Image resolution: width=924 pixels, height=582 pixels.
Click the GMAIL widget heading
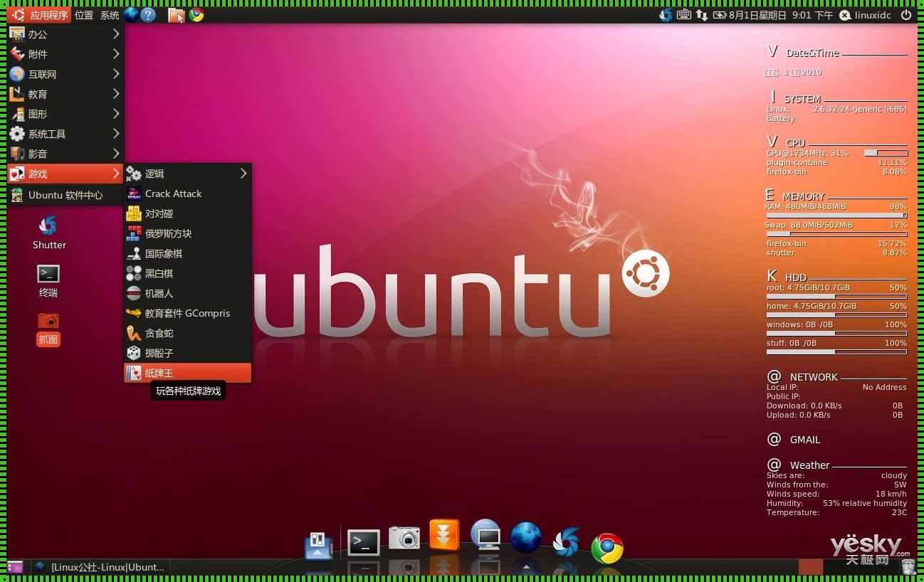tap(805, 440)
